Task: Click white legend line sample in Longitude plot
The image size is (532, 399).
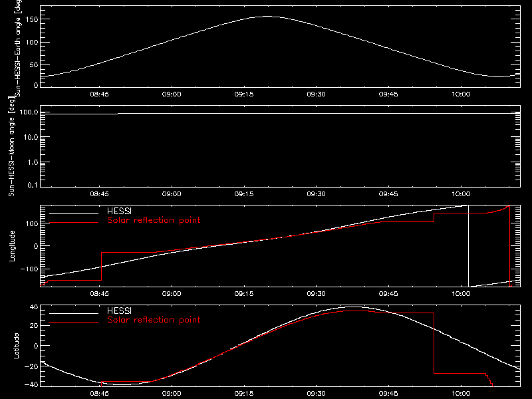Action: (74, 213)
